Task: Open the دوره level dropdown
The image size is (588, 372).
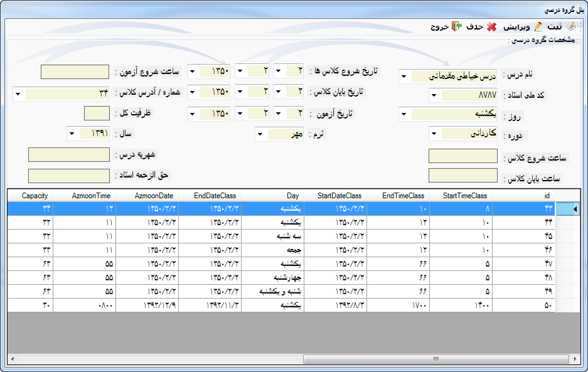Action: click(x=434, y=134)
